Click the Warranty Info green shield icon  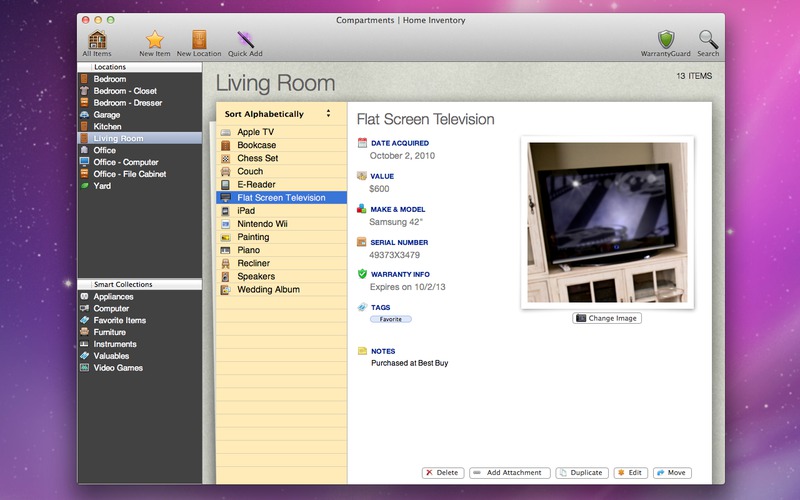tap(362, 274)
